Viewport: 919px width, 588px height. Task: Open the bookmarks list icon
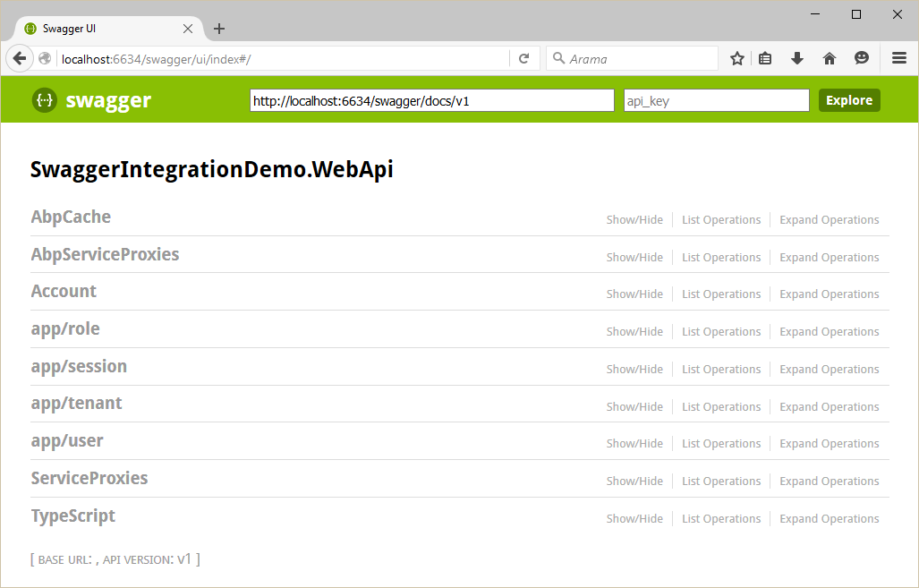[765, 59]
